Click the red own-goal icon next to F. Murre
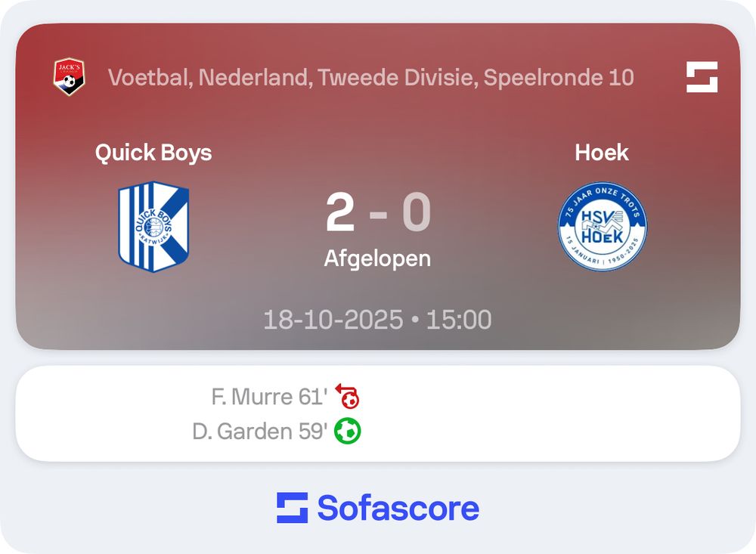 pos(347,396)
